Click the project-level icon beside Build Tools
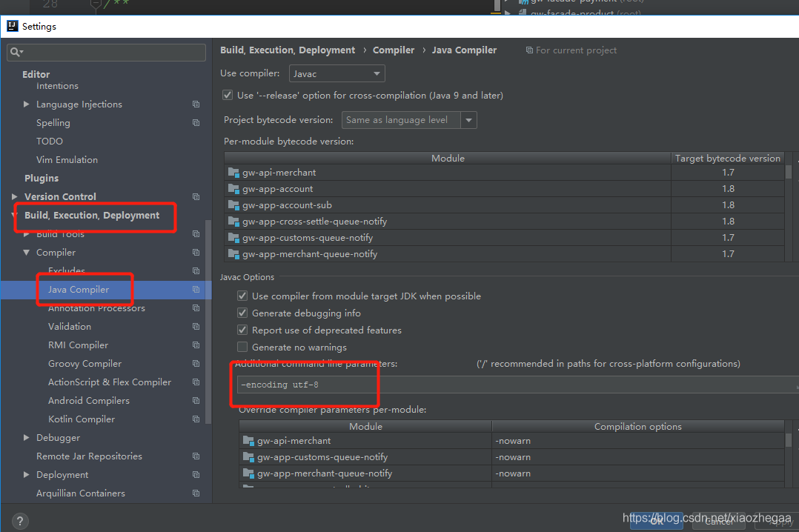 [x=196, y=234]
